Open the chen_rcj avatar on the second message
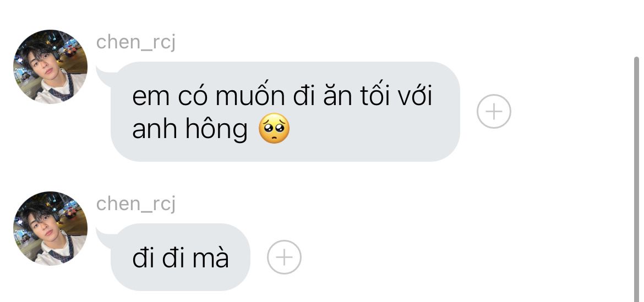Image resolution: width=644 pixels, height=302 pixels. [x=50, y=228]
